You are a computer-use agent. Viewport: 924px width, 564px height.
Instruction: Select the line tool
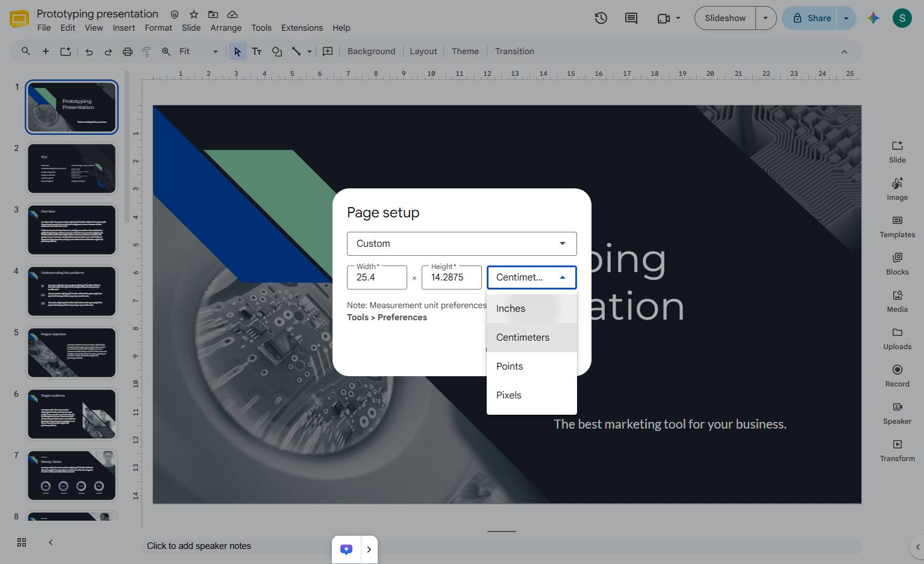[296, 51]
